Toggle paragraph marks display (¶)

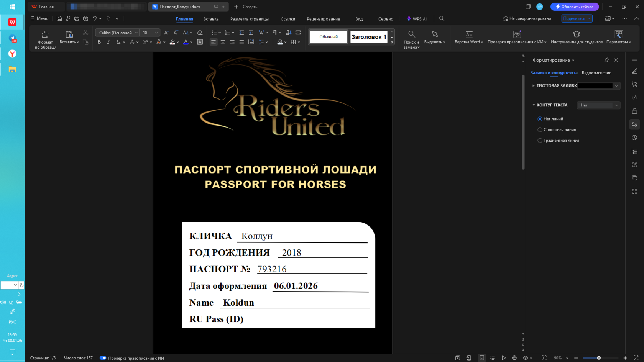click(x=275, y=33)
